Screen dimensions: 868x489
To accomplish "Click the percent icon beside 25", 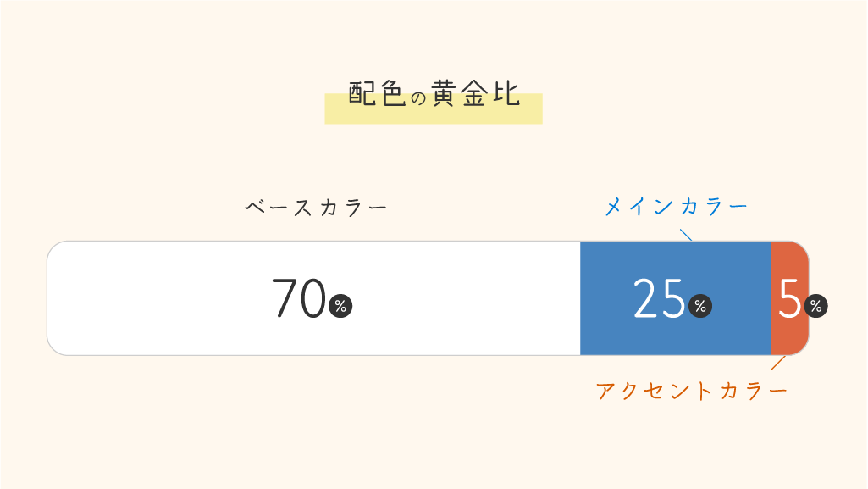I will click(700, 307).
